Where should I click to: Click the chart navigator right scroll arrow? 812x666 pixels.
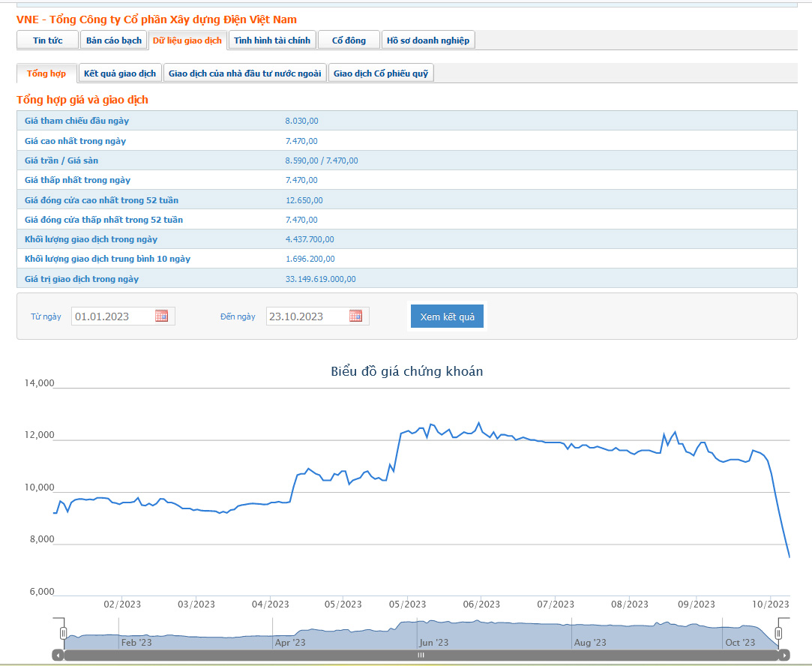tap(784, 655)
